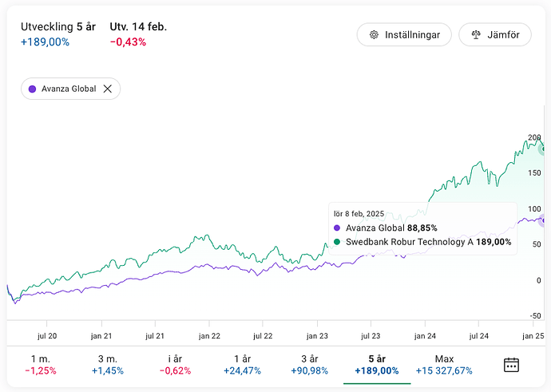Click the jul 20 axis label
Screen dimensions: 551x392
47,336
